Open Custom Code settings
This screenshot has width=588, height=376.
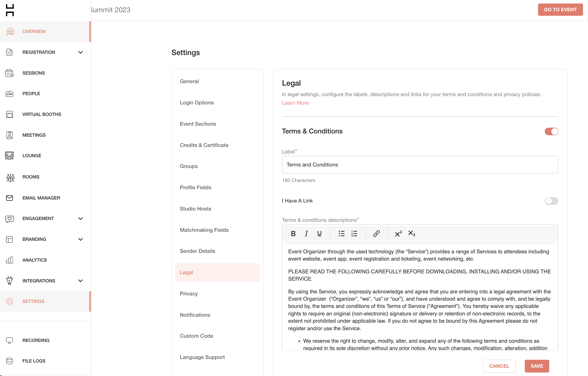pyautogui.click(x=217, y=336)
